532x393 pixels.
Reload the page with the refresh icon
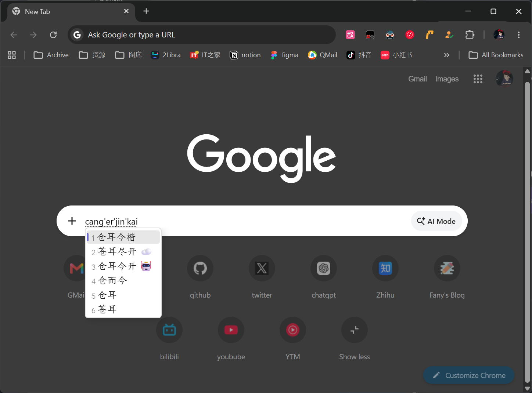click(53, 35)
